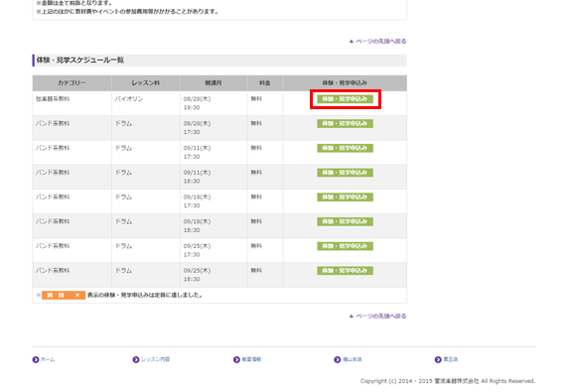Open the 福山本店 footer link

(353, 359)
